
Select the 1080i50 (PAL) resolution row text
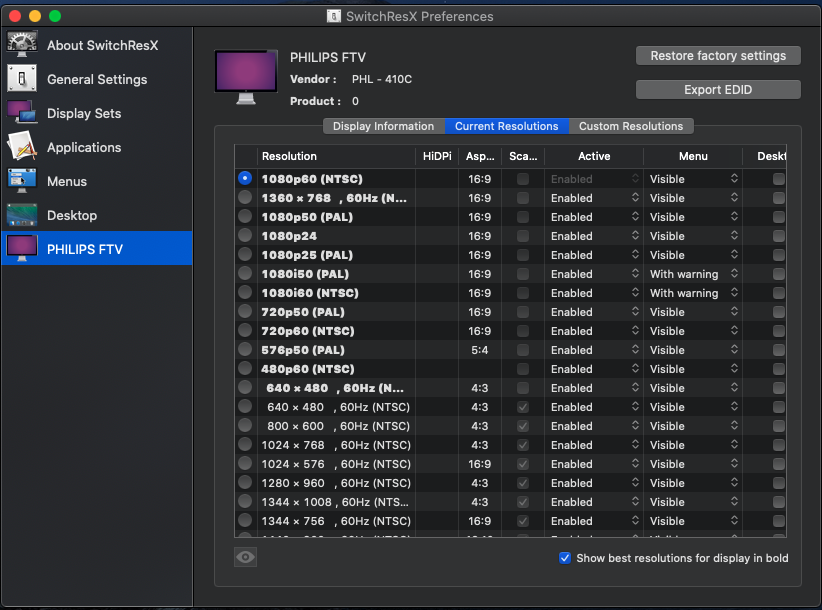pyautogui.click(x=305, y=274)
